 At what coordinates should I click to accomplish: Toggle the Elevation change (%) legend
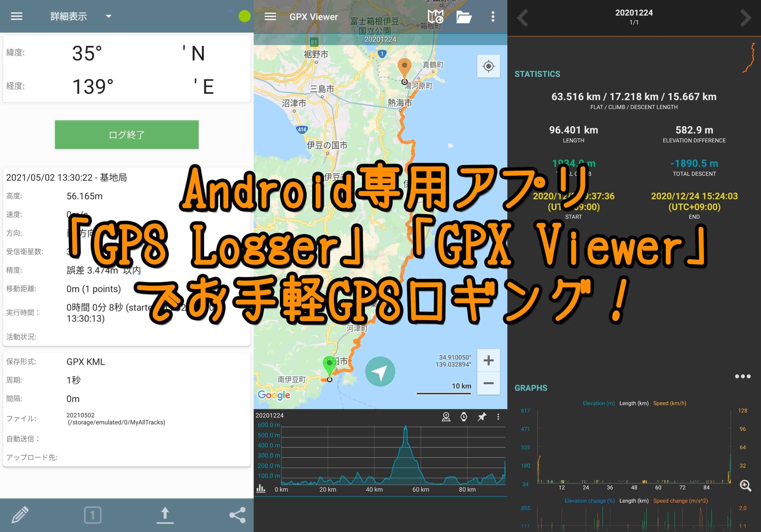pos(590,501)
